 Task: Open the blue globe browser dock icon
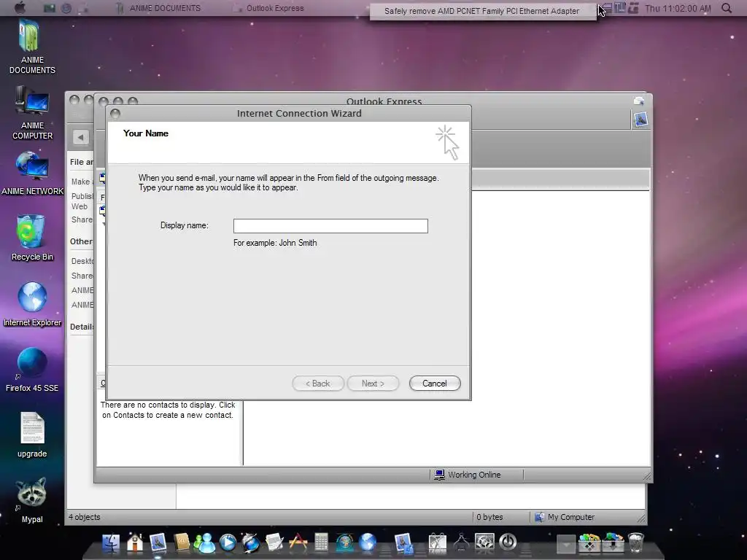click(x=368, y=542)
